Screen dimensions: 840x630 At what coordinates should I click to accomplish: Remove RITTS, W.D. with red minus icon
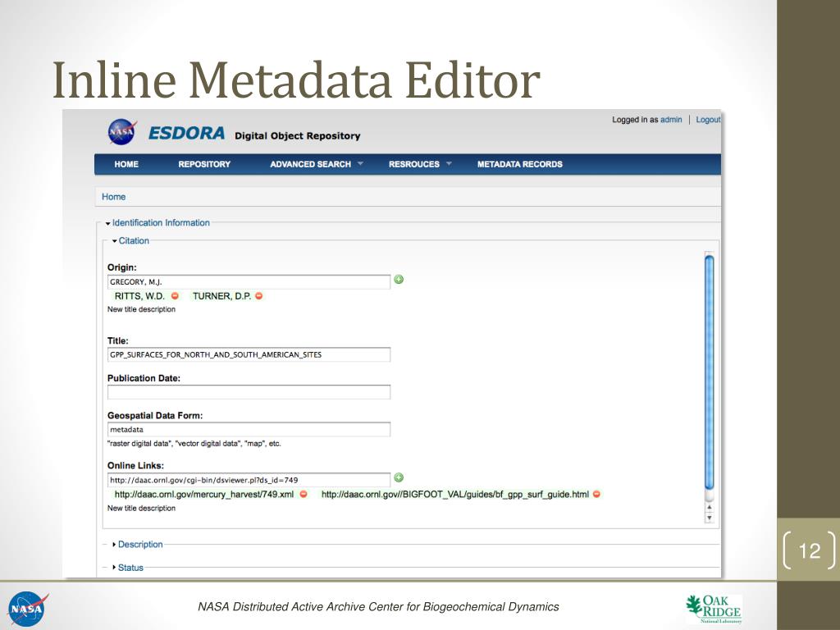(175, 295)
